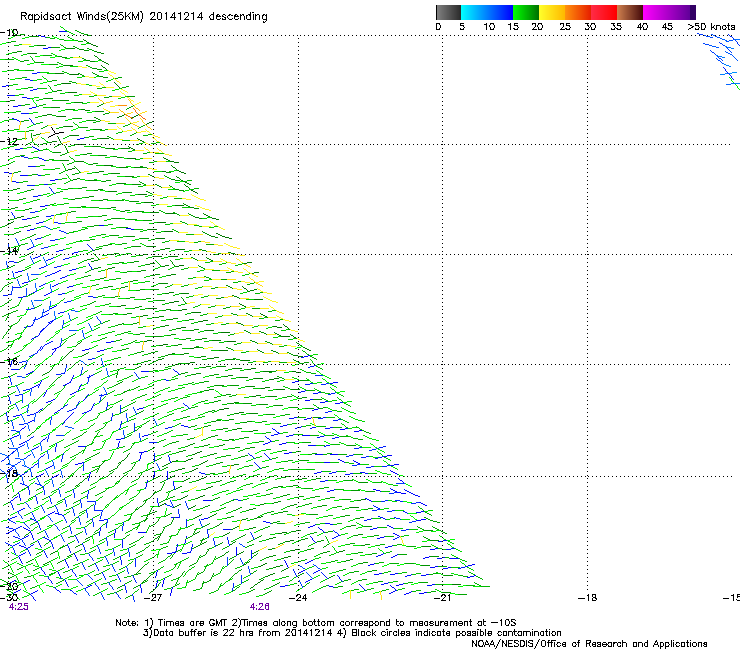Screen dimensions: 740x650
Task: Click the '-16' latitude axis label
Action: tap(9, 362)
